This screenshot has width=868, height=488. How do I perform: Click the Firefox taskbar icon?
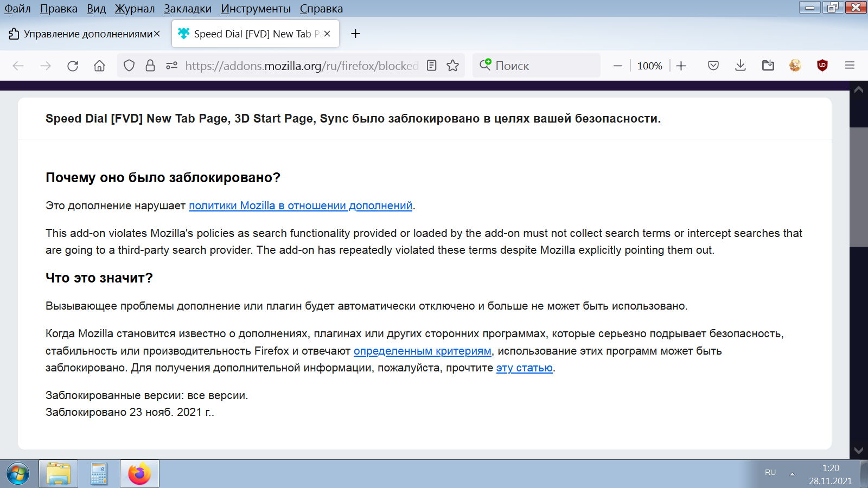139,474
